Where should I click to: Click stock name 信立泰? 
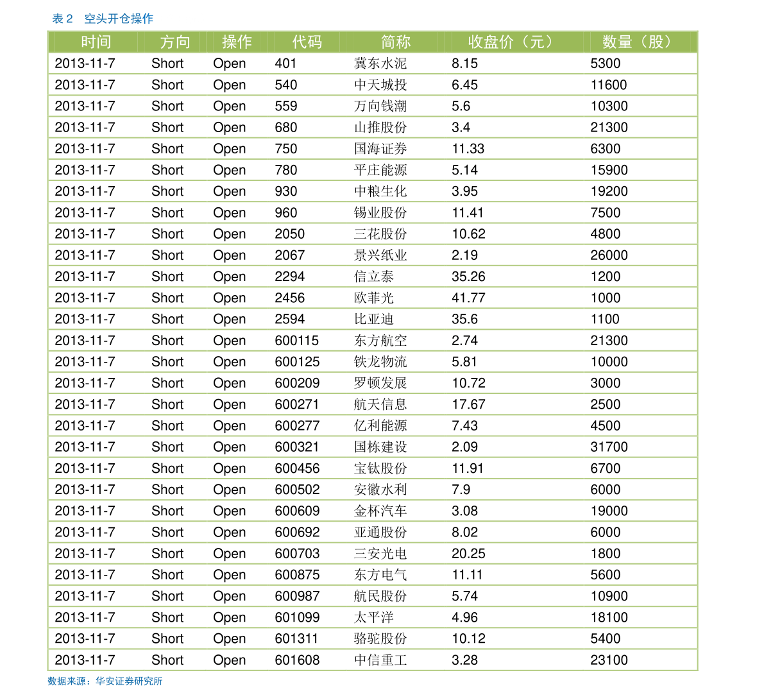tap(374, 277)
